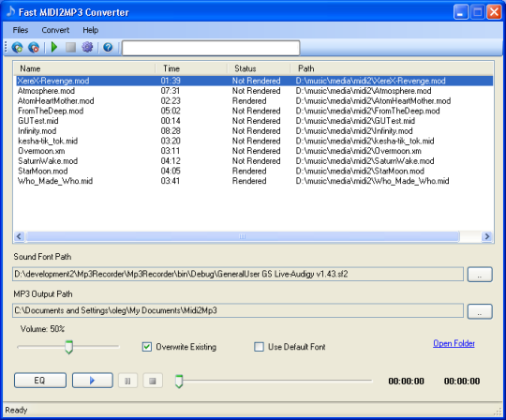Click Rendered status of AtomHeartMother.mod

pos(249,100)
